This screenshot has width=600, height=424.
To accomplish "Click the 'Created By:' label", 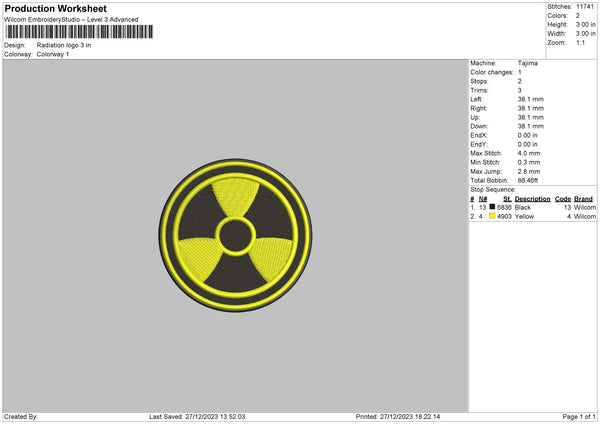I will point(21,417).
